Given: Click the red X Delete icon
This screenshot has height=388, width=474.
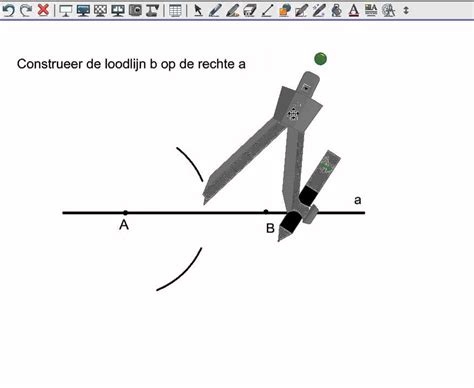Looking at the screenshot, I should point(43,10).
